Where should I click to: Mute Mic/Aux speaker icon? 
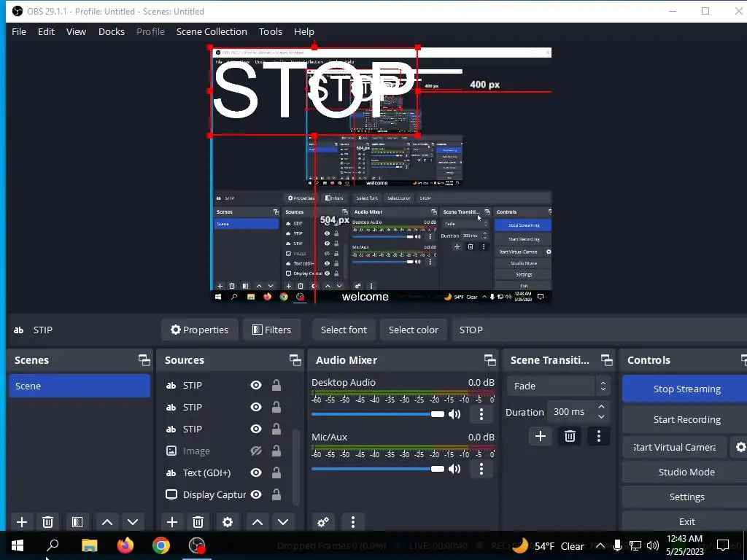point(454,469)
